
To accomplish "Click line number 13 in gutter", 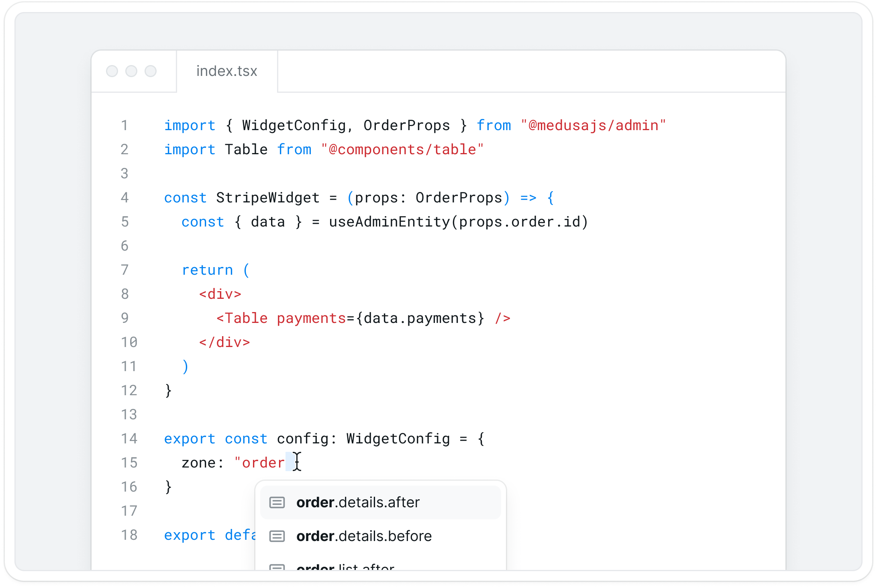I will (129, 414).
